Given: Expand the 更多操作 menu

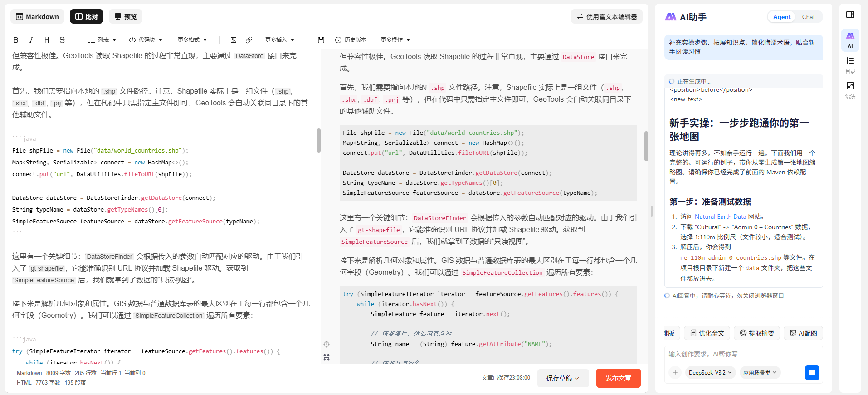Looking at the screenshot, I should (395, 40).
